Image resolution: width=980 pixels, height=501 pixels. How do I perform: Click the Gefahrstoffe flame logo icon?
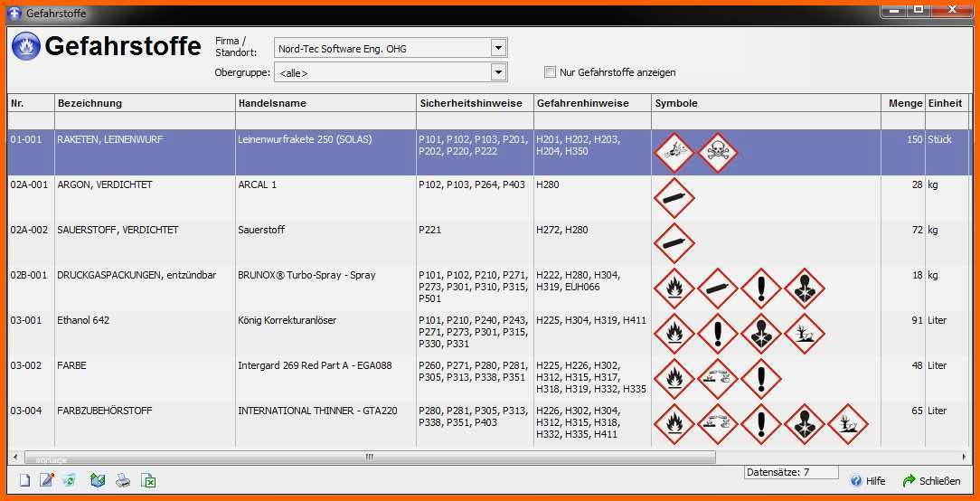[26, 46]
